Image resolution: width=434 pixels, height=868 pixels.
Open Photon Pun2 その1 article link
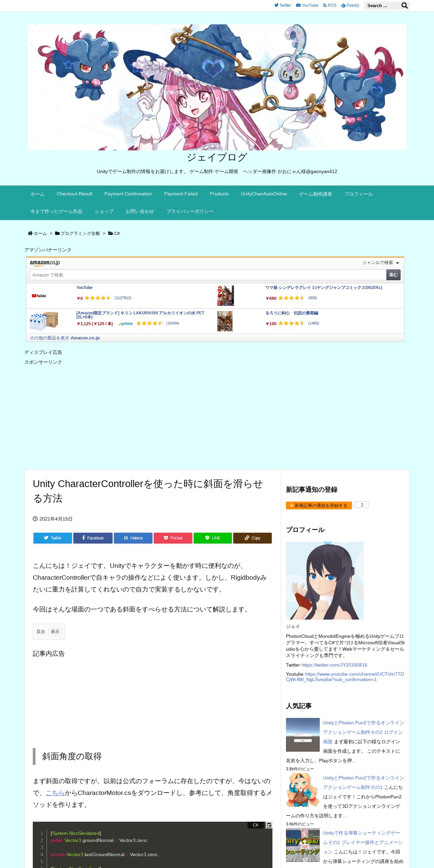pyautogui.click(x=364, y=782)
